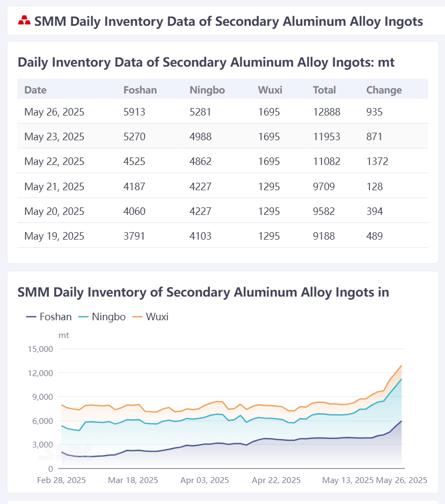The width and height of the screenshot is (445, 504).
Task: Click the Feb 28, 2025 axis label
Action: pos(61,480)
